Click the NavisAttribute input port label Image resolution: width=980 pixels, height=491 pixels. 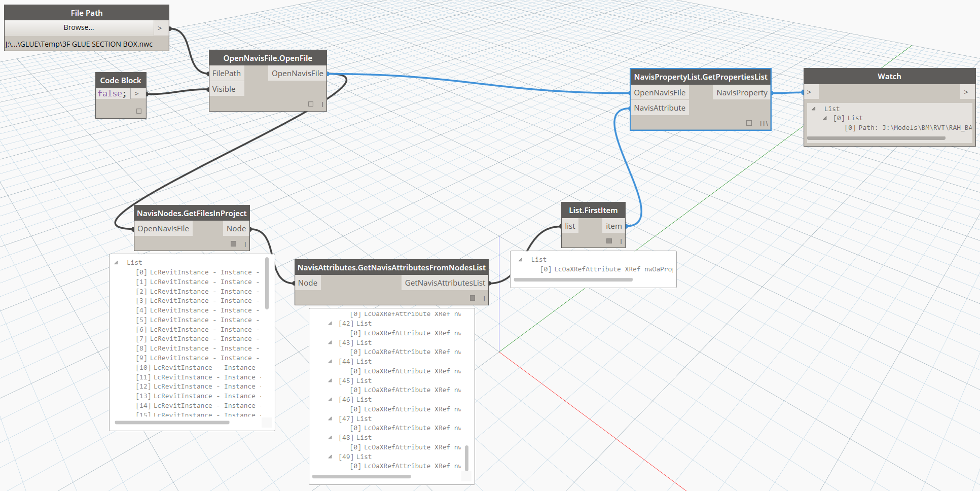tap(659, 108)
